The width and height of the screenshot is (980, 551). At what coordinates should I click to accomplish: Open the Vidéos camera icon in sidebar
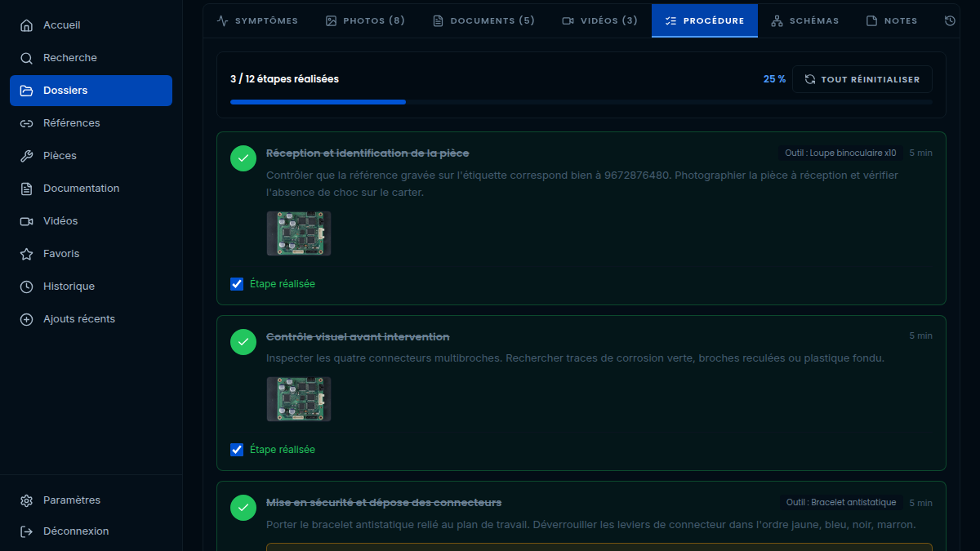pos(27,221)
